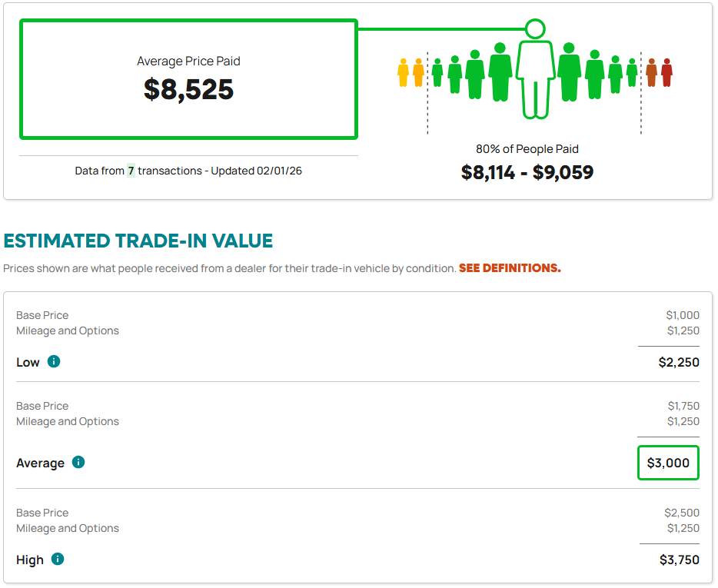Screen dimensions: 718x588
Task: Click the orange person icon right of dashed line
Action: [x=651, y=72]
